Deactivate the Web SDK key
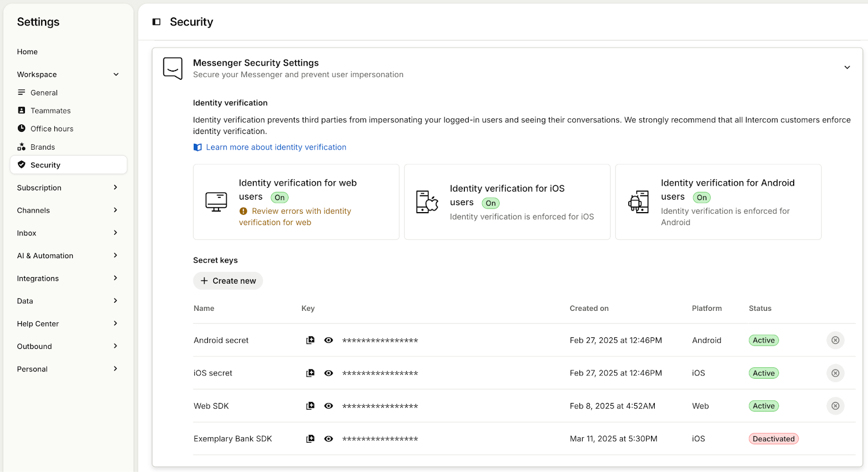Viewport: 868px width, 472px height. [x=835, y=406]
